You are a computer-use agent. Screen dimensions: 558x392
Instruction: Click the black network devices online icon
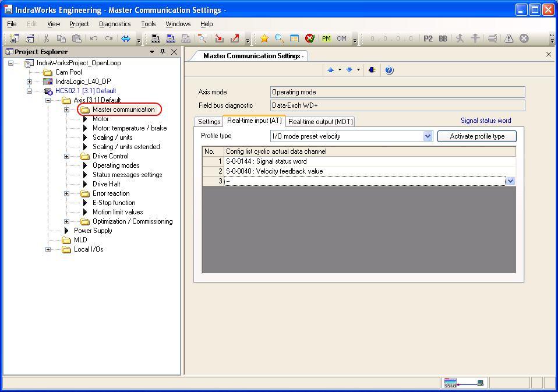point(156,38)
